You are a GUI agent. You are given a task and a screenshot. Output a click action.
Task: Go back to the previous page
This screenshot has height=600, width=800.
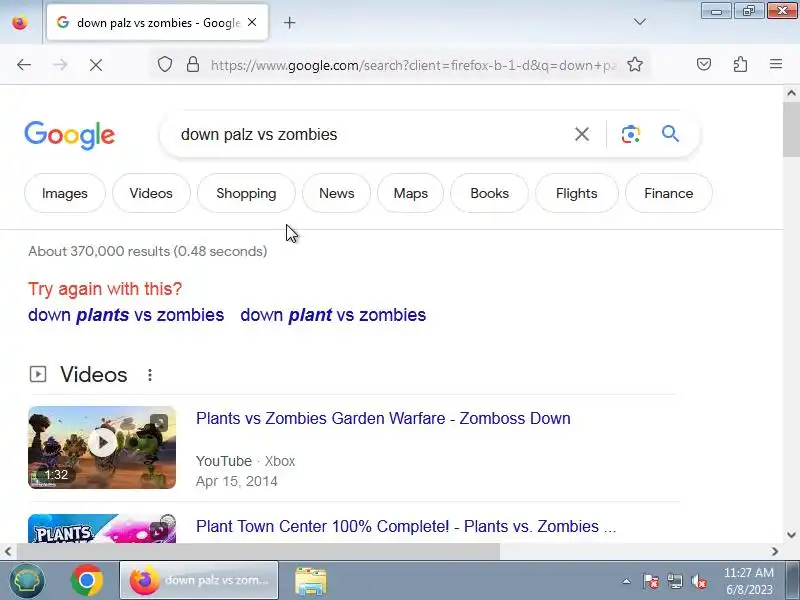pos(24,65)
